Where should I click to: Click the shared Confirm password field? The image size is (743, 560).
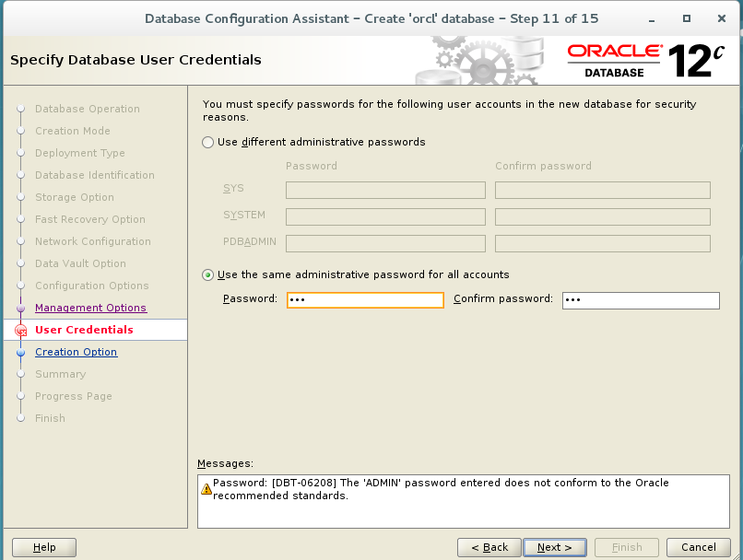click(641, 300)
